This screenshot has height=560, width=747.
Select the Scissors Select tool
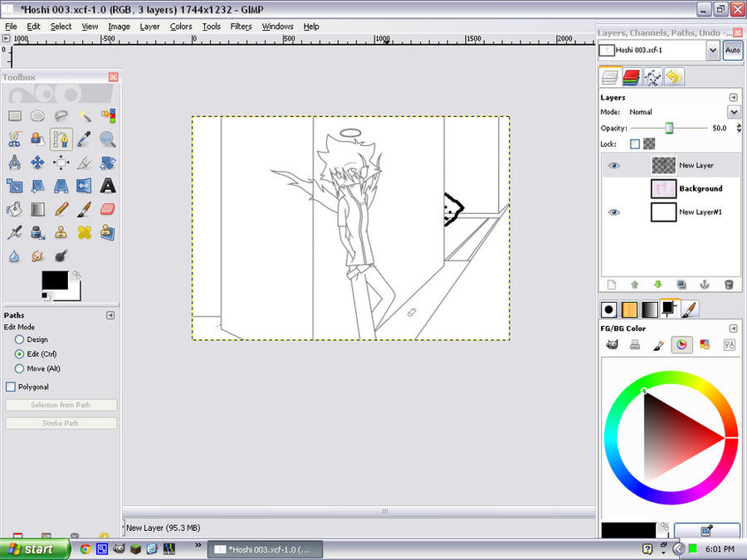(x=15, y=139)
